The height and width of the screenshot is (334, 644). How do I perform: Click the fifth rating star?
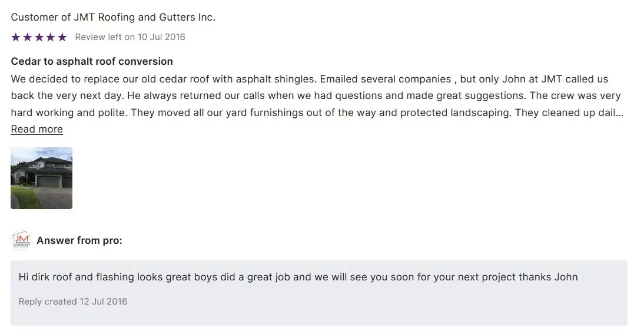(x=62, y=37)
